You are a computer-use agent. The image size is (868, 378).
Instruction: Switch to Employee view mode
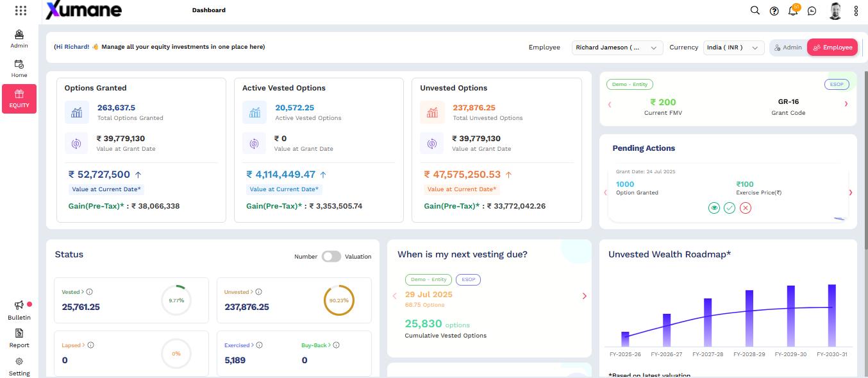tap(832, 47)
